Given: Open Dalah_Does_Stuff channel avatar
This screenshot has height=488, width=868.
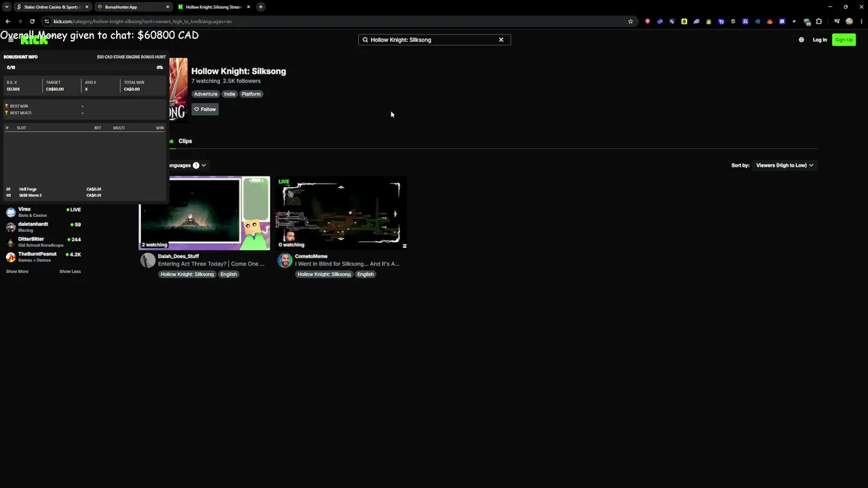Looking at the screenshot, I should (147, 261).
